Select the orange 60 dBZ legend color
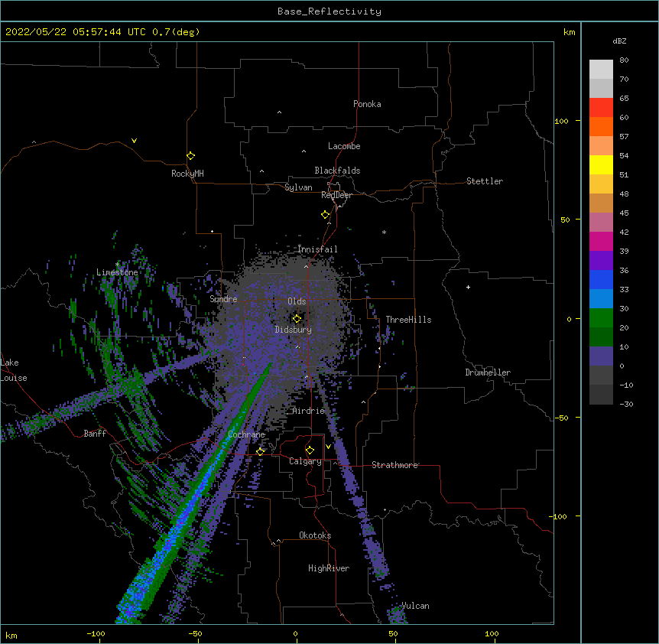 point(601,126)
